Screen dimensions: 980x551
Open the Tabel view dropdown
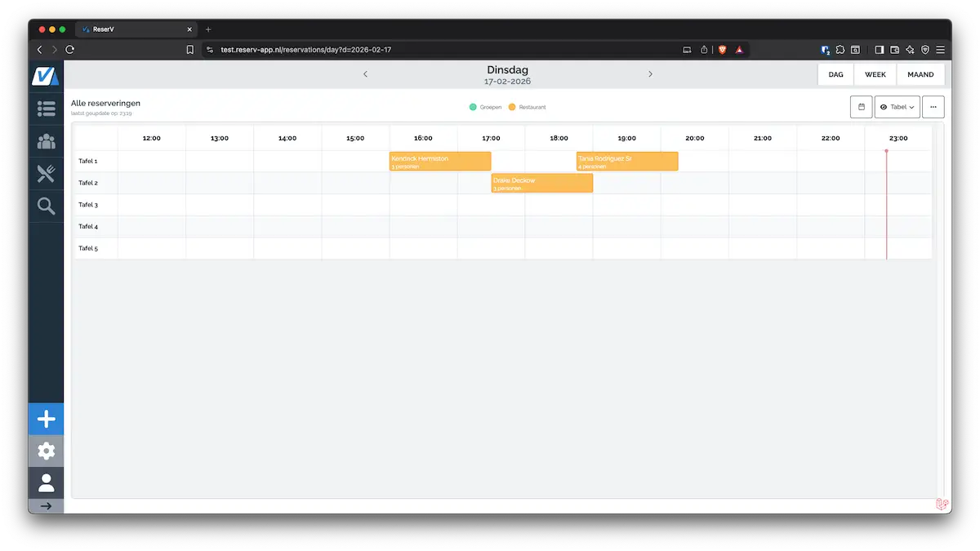coord(897,107)
